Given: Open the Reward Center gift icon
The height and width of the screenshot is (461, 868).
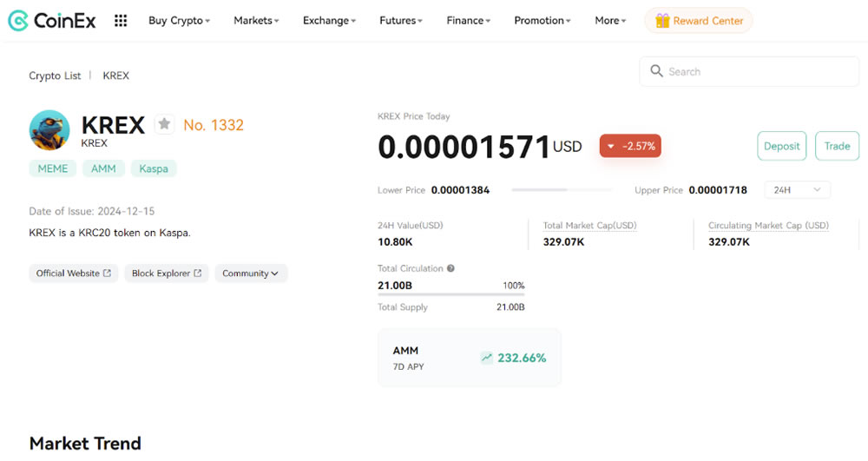Looking at the screenshot, I should click(662, 21).
